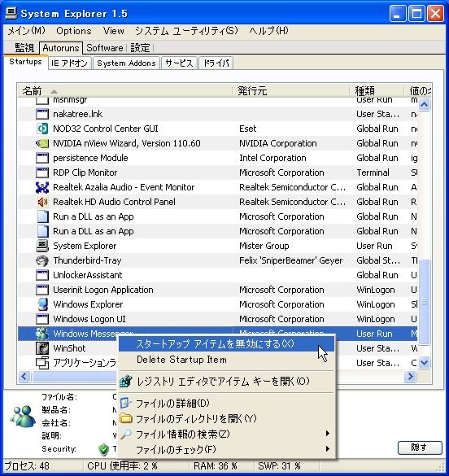The width and height of the screenshot is (449, 476).
Task: Click the large Messenger icon in details pane
Action: click(x=23, y=417)
